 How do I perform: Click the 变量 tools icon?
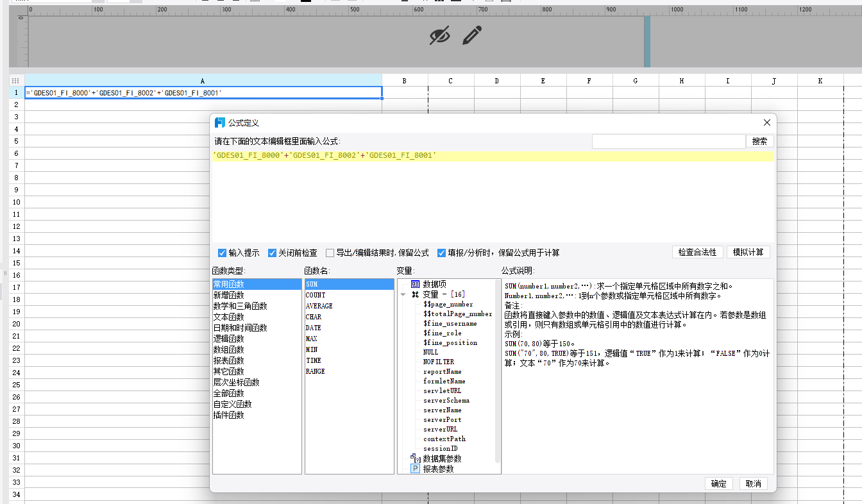(x=415, y=294)
